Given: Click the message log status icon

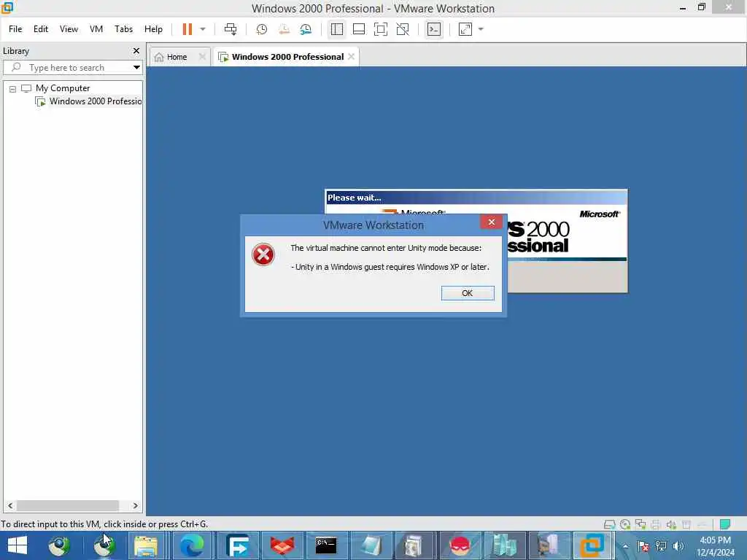Looking at the screenshot, I should tap(725, 524).
